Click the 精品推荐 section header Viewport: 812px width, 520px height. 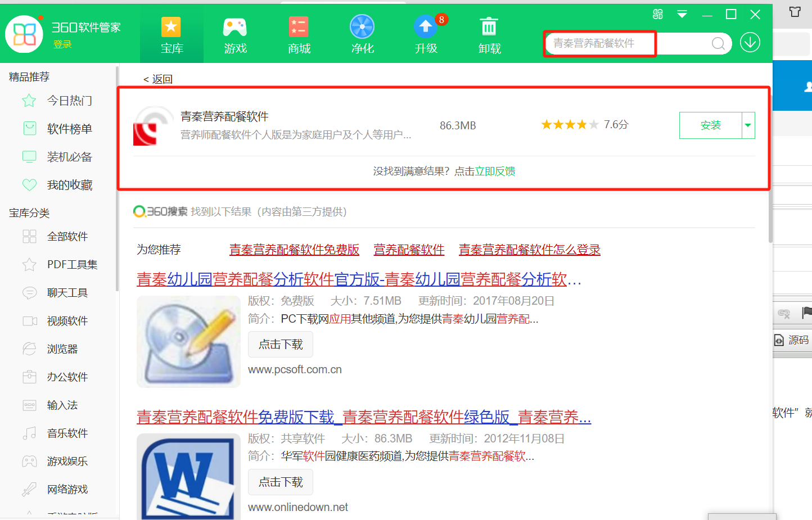[29, 77]
